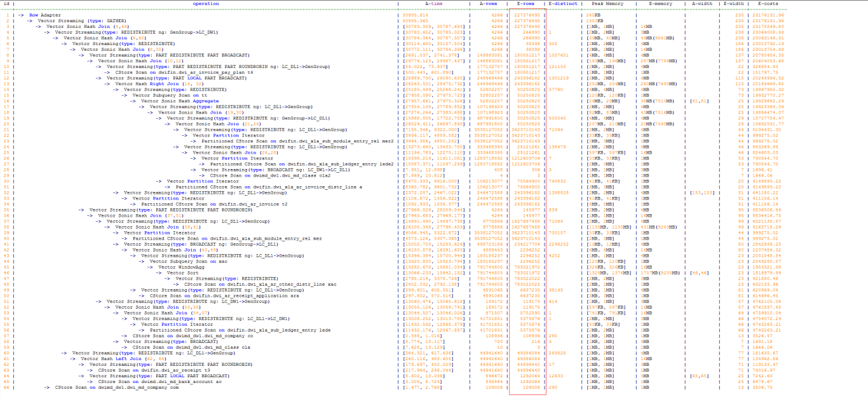Click A-time value 30935.814
868x397 pixels.
pyautogui.click(x=416, y=14)
